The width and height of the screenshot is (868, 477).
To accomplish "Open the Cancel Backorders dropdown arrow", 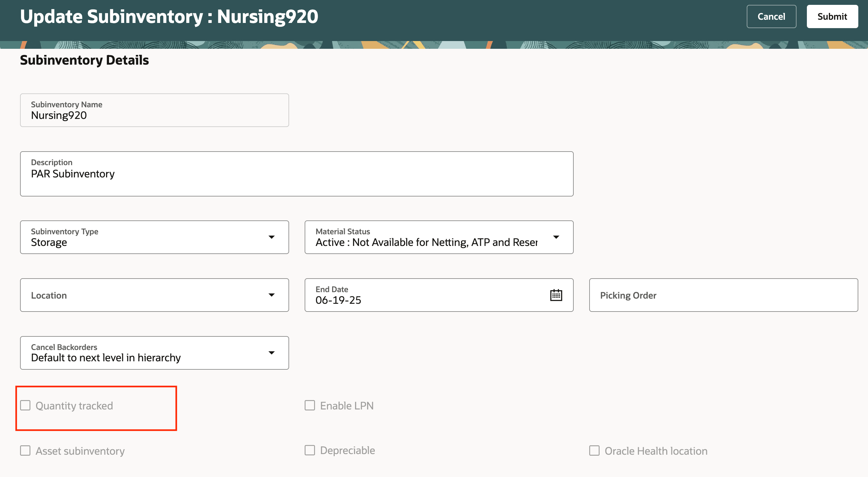I will [272, 353].
